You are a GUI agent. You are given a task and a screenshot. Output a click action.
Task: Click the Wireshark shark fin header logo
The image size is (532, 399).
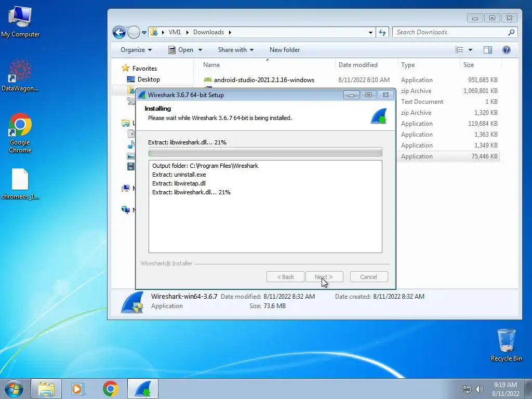pyautogui.click(x=379, y=116)
